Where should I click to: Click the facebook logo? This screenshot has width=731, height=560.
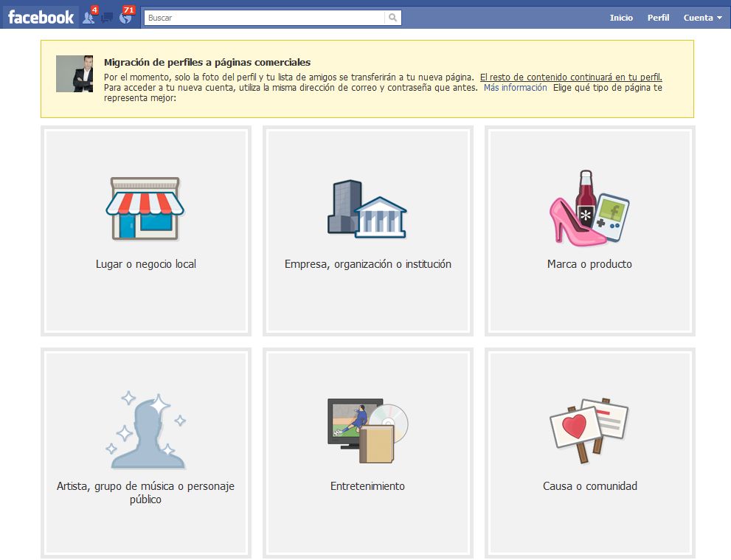[41, 18]
